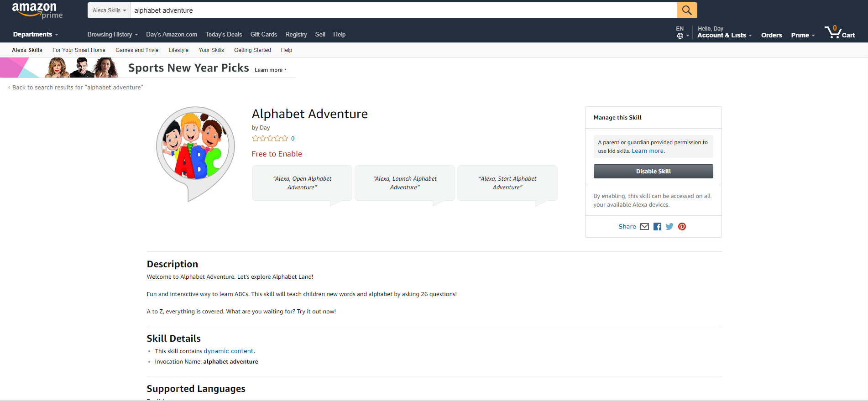
Task: Share the skill via email icon
Action: pyautogui.click(x=644, y=227)
